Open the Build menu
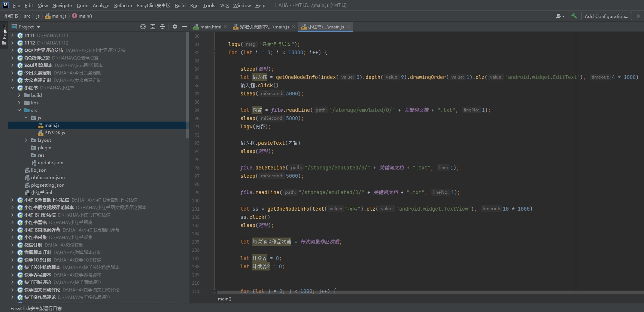 click(180, 5)
